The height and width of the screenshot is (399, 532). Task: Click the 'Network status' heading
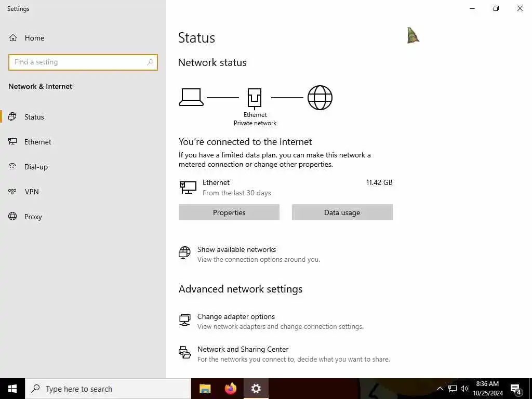point(212,62)
